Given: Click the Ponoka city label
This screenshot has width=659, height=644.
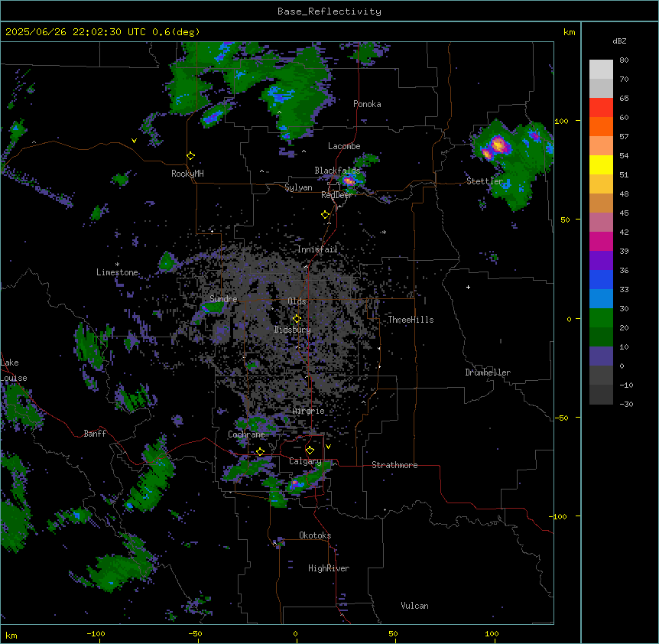Looking at the screenshot, I should (367, 104).
